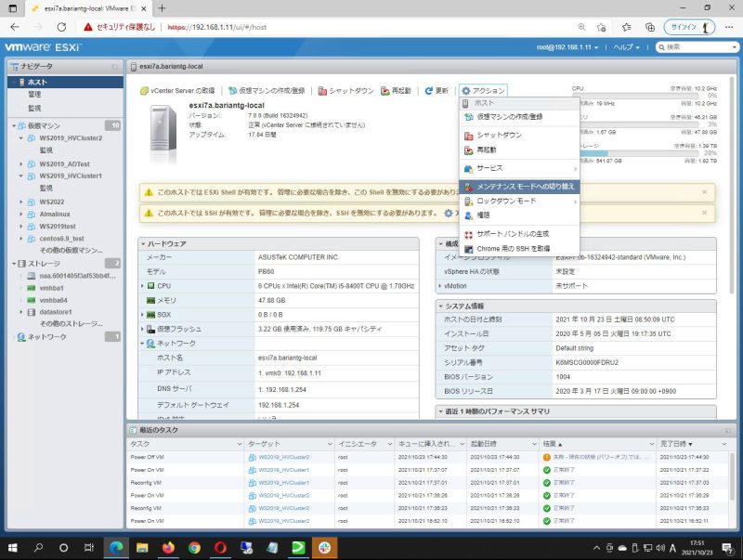
Task: Click the vmhba1 adapter icon
Action: tap(32, 288)
